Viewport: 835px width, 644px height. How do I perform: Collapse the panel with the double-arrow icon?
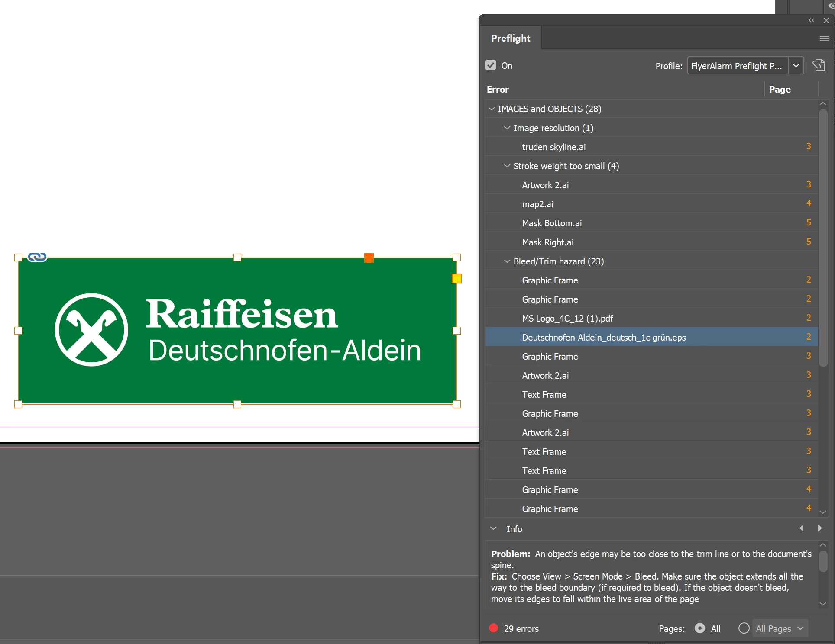coord(811,20)
